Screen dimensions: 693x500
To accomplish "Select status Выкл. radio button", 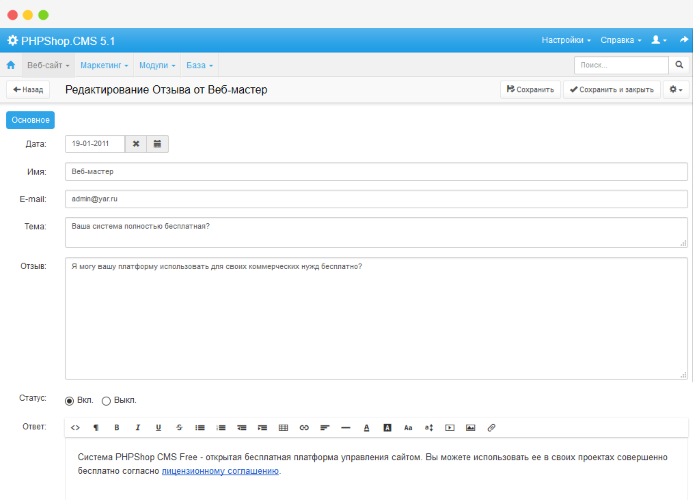I will click(106, 401).
